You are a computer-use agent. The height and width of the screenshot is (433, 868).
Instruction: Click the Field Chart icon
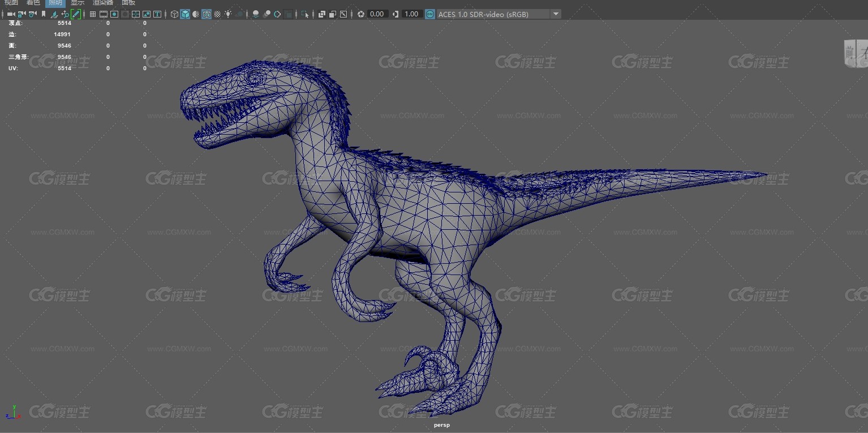tap(136, 14)
